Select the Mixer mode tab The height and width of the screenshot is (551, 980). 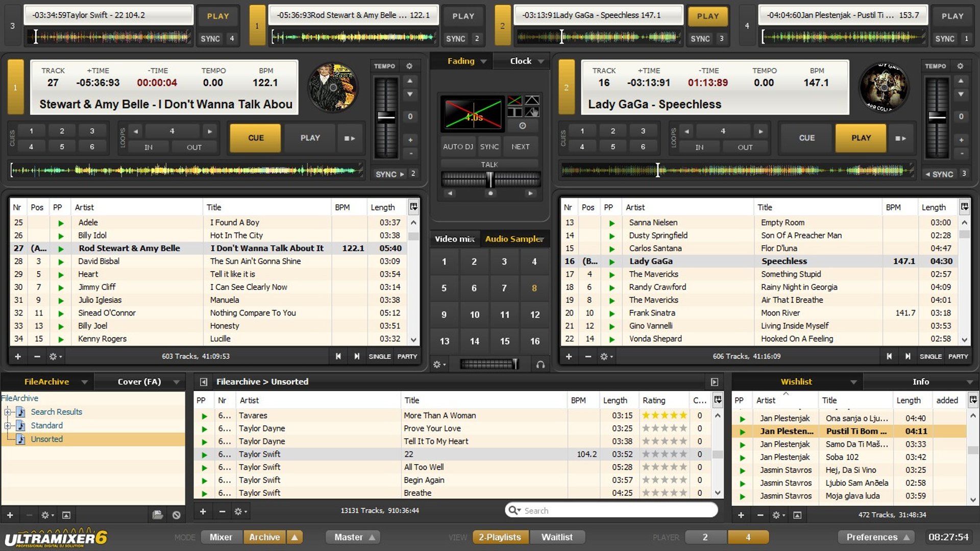(220, 537)
